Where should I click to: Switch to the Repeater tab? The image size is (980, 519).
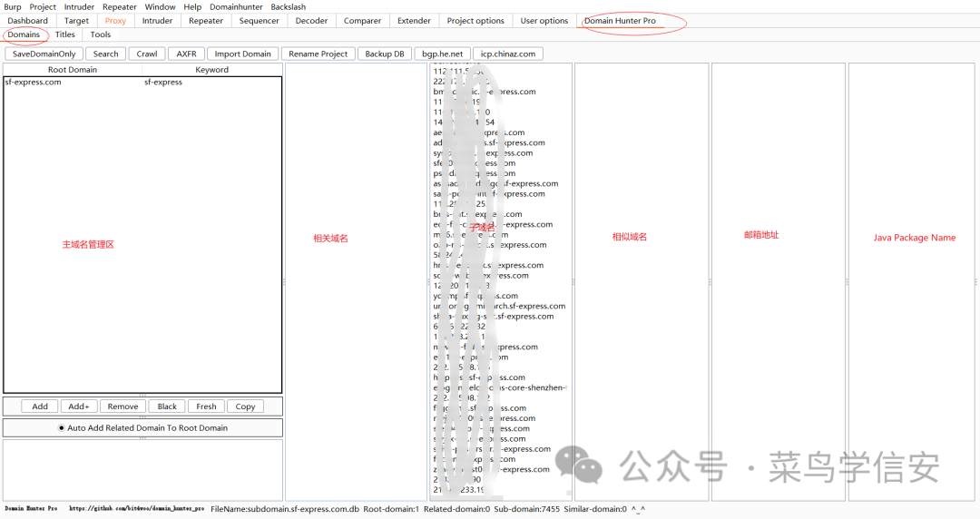point(206,21)
